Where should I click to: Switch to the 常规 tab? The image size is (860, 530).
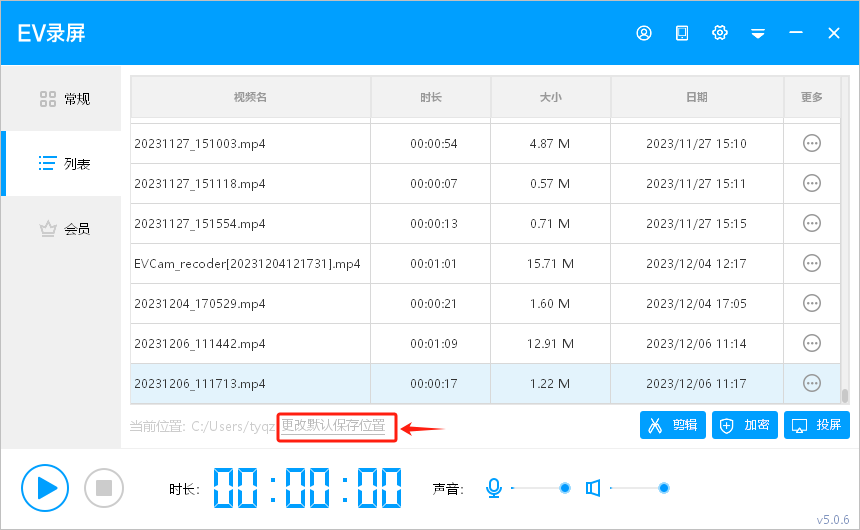click(x=64, y=99)
